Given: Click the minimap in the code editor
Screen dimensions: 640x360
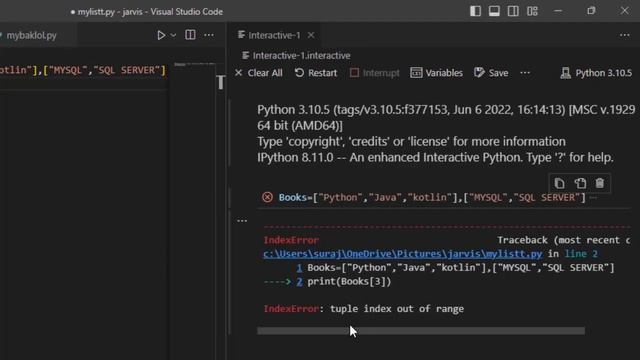Looking at the screenshot, I should [x=194, y=64].
